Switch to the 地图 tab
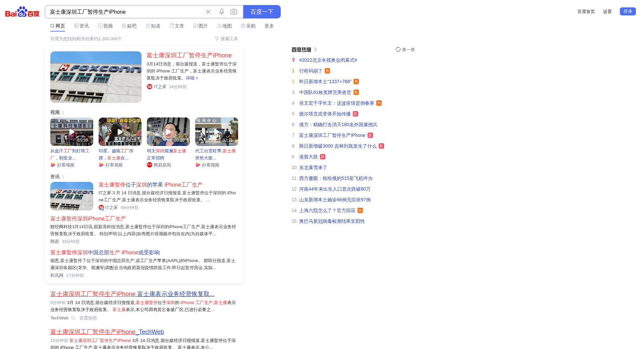The image size is (644, 349). (x=224, y=26)
